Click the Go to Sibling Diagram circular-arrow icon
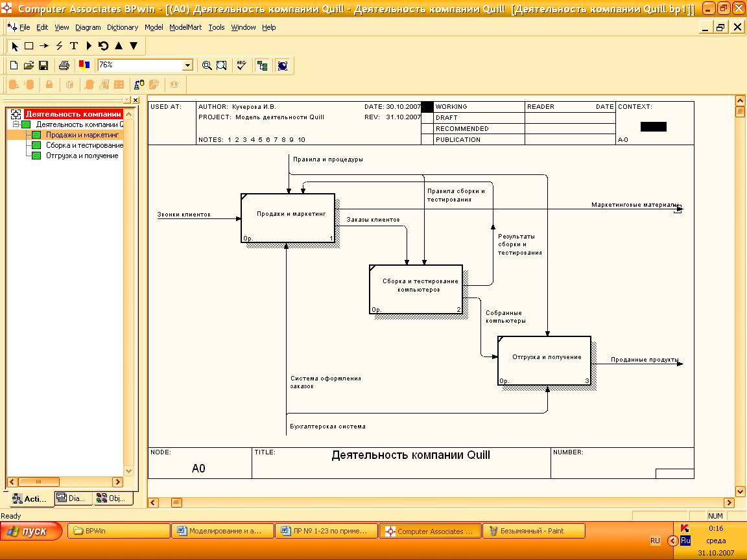The height and width of the screenshot is (560, 747). tap(103, 46)
